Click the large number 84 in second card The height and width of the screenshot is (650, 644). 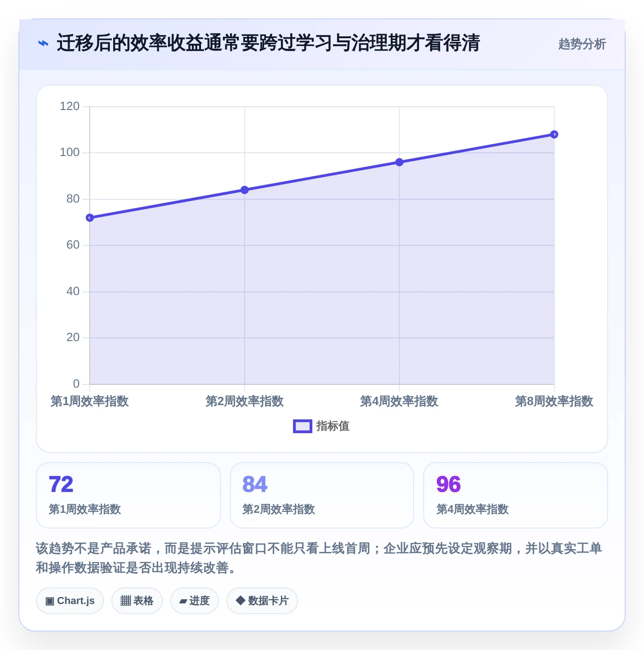(255, 484)
